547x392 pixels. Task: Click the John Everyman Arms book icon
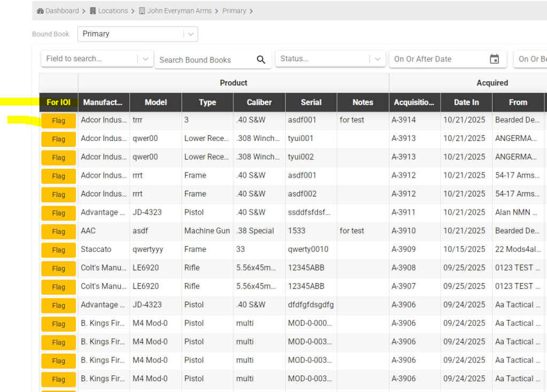[x=142, y=11]
